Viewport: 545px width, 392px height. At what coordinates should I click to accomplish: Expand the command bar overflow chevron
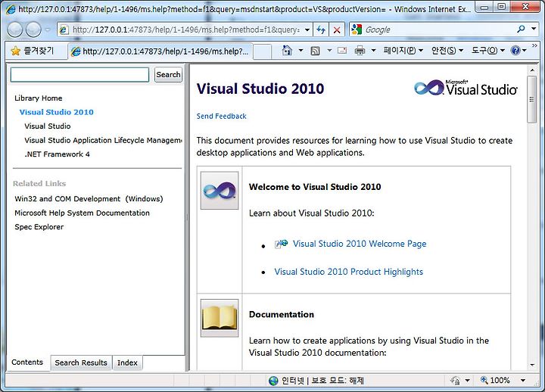pyautogui.click(x=534, y=46)
